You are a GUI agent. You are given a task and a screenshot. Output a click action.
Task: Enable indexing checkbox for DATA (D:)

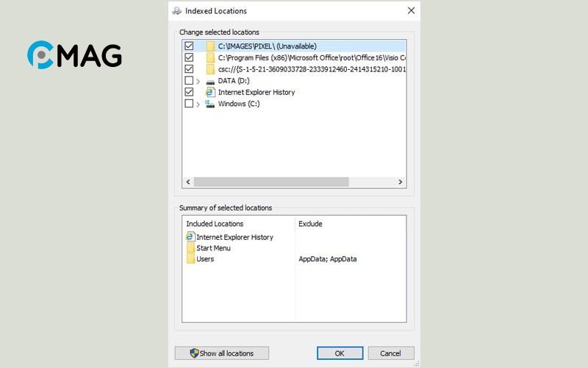pos(189,80)
